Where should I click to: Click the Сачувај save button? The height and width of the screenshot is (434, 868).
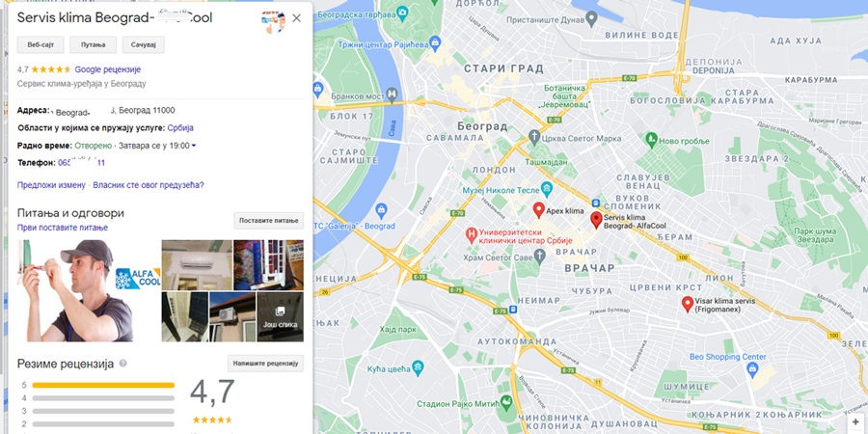(144, 44)
